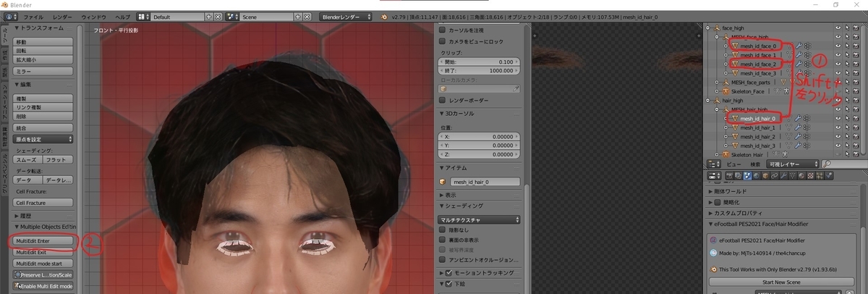Click the wrench modifier icon on mesh_id_face_0 row

point(799,46)
